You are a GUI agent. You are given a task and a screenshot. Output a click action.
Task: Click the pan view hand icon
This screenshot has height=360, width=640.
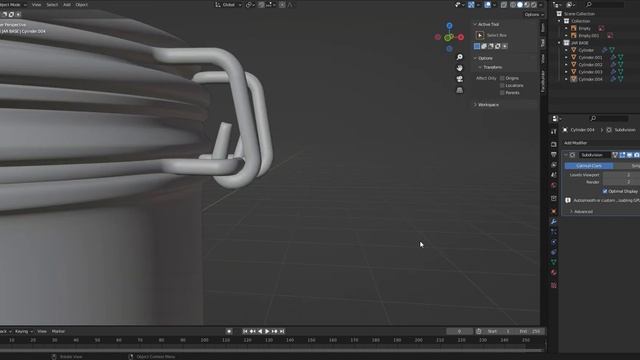460,68
